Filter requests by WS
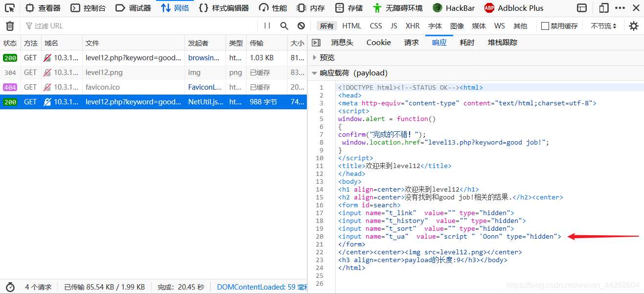 [499, 26]
